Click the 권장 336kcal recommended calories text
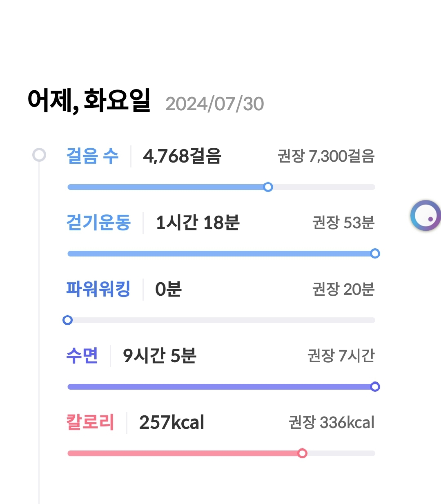 331,422
